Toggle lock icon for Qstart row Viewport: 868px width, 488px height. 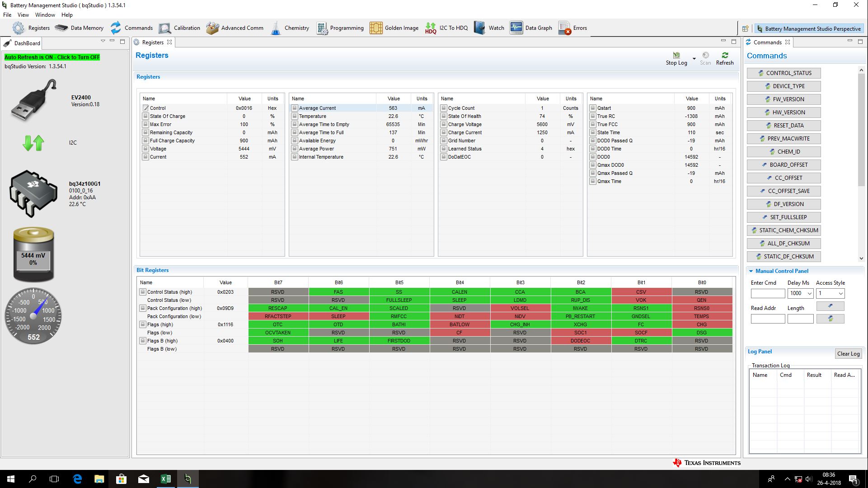[x=593, y=108]
